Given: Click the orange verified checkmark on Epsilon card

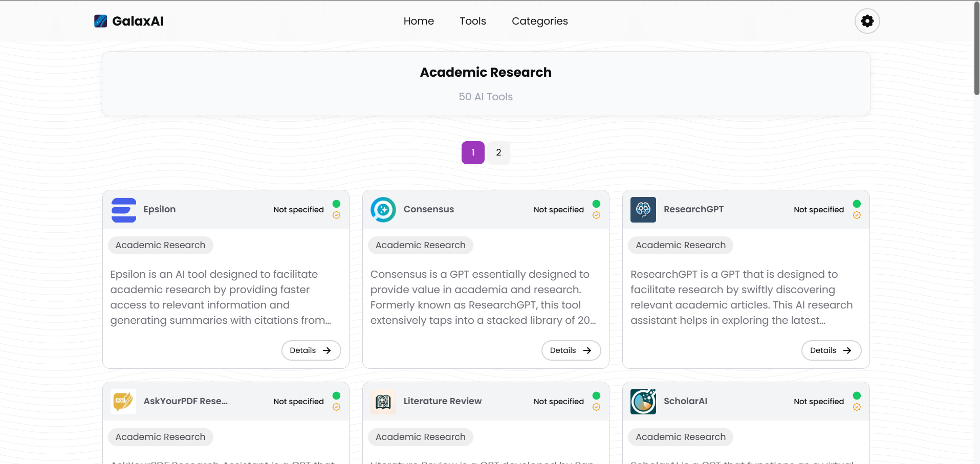Looking at the screenshot, I should click(x=336, y=215).
